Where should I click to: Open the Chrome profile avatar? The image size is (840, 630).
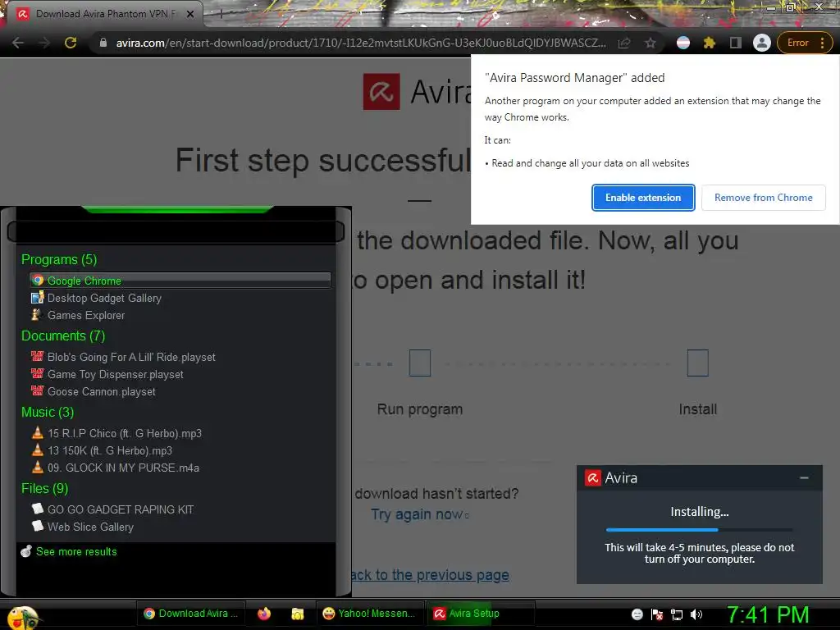tap(762, 43)
